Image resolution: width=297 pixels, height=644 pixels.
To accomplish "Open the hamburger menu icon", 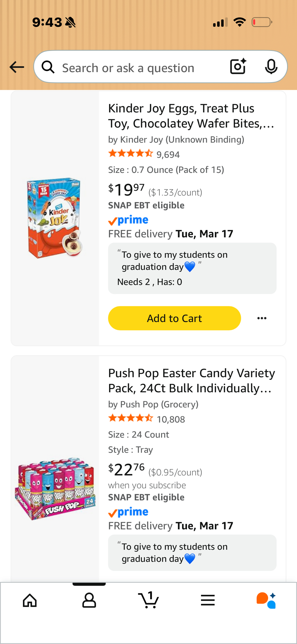I will [x=208, y=600].
